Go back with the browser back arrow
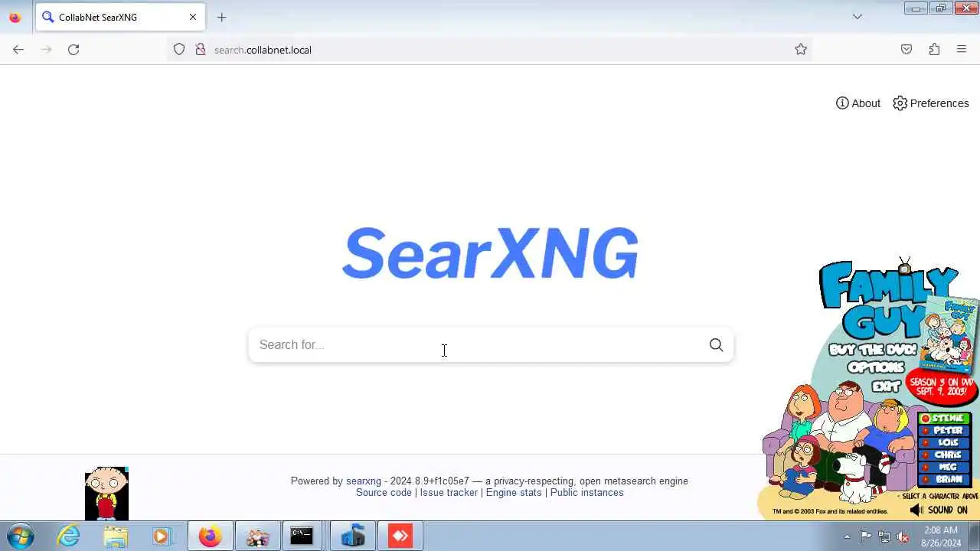The width and height of the screenshot is (980, 551). (x=18, y=50)
